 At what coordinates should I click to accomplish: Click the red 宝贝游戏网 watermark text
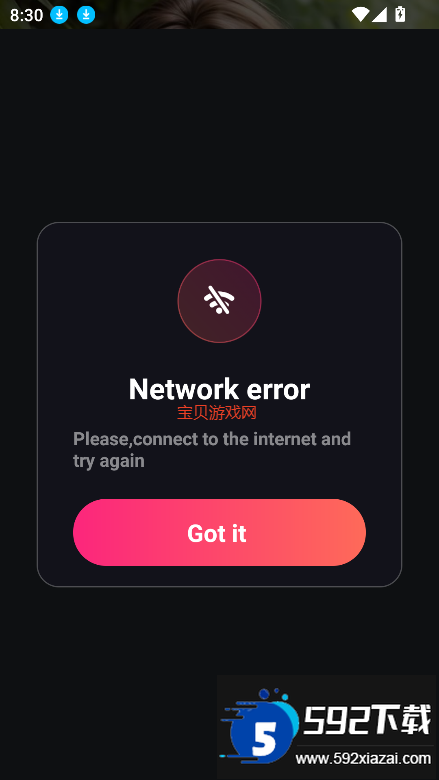[217, 412]
